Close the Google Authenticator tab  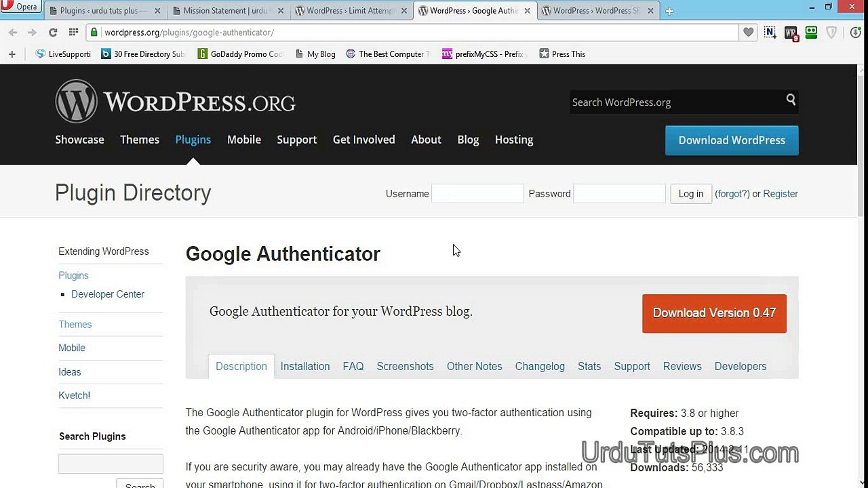(526, 11)
